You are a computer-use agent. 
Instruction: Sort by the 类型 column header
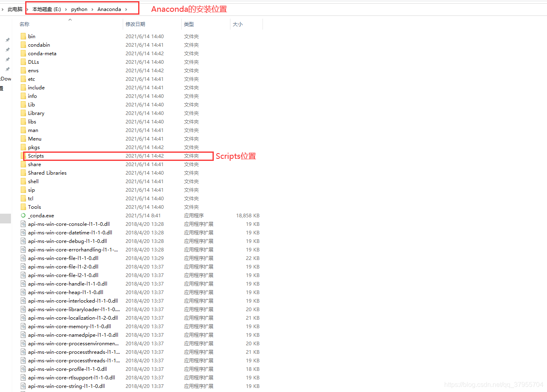(x=189, y=24)
